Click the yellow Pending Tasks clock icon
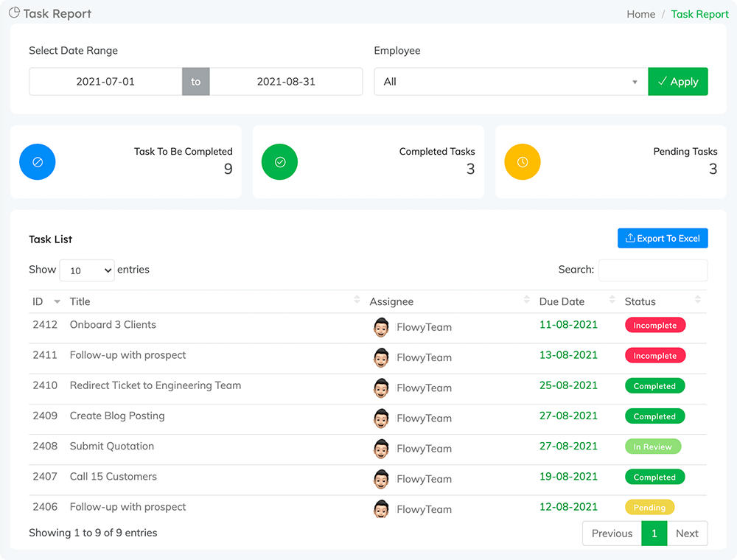 (523, 162)
